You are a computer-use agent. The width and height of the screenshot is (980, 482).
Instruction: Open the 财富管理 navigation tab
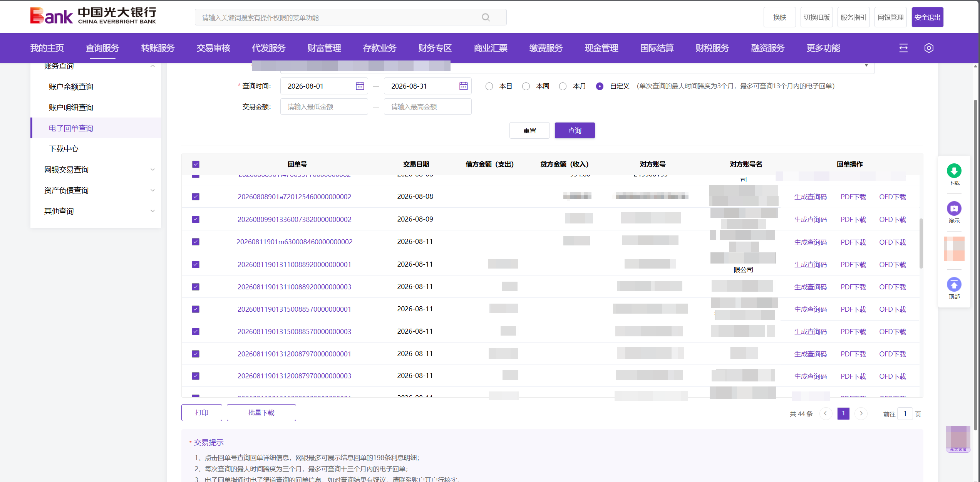[324, 48]
